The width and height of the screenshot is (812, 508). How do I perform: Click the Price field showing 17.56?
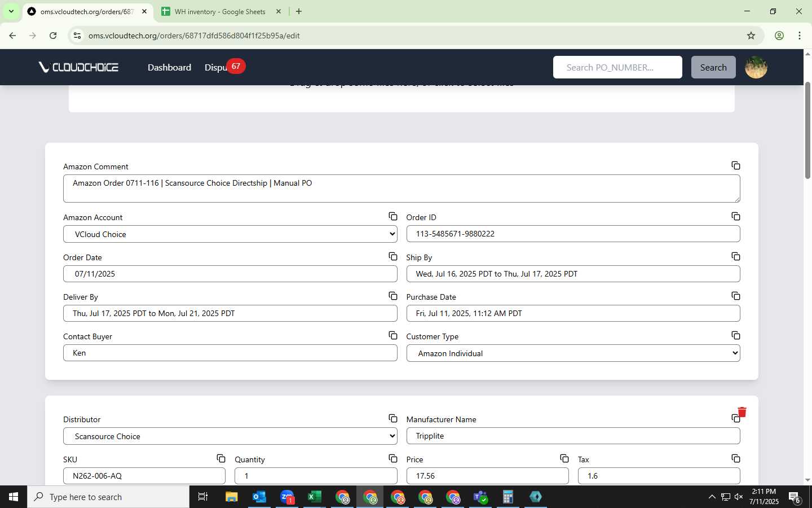click(x=487, y=476)
